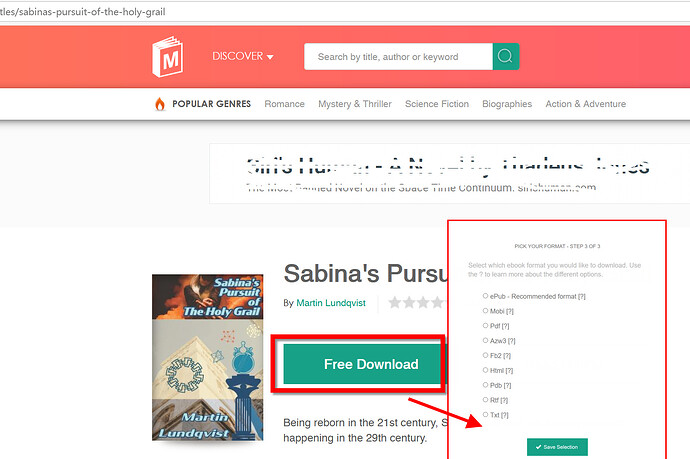Screen dimensions: 690x459
Task: Click the Save Selection button
Action: tap(557, 447)
